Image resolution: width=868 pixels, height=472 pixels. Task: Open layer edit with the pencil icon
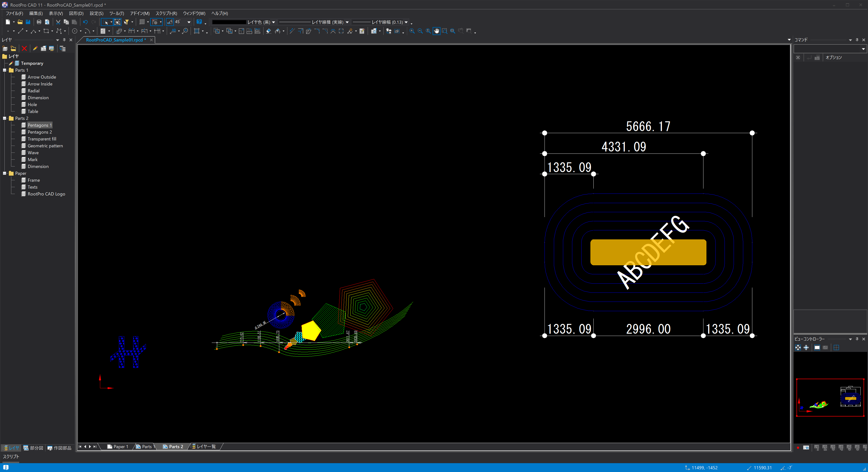(x=35, y=49)
